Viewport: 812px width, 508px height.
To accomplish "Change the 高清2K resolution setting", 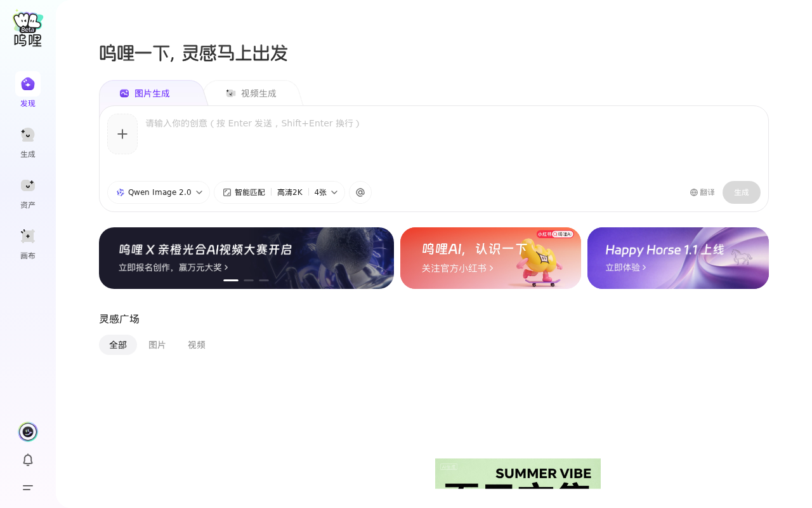I will pos(290,192).
